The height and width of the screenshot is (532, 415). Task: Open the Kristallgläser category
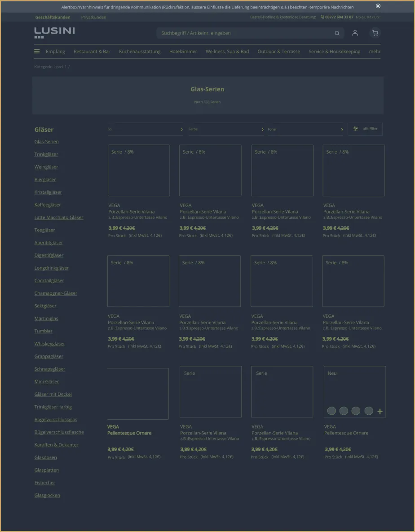click(48, 192)
